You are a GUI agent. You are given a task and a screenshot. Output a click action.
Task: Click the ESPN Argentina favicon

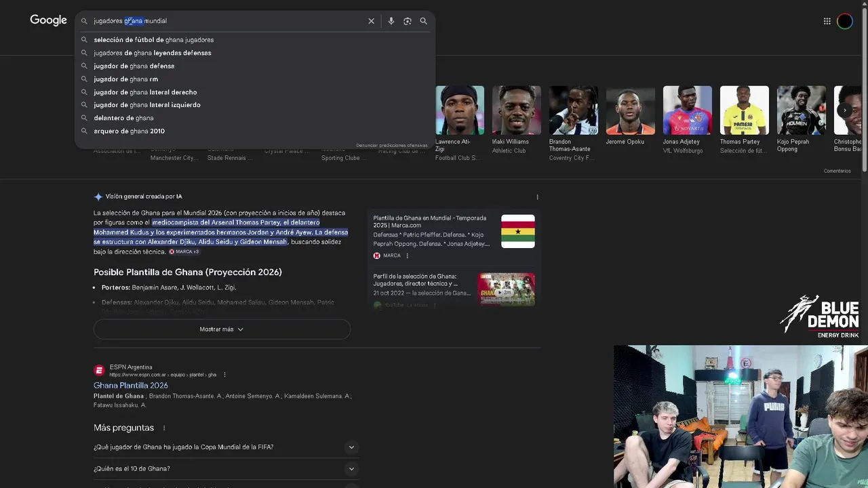coord(99,371)
